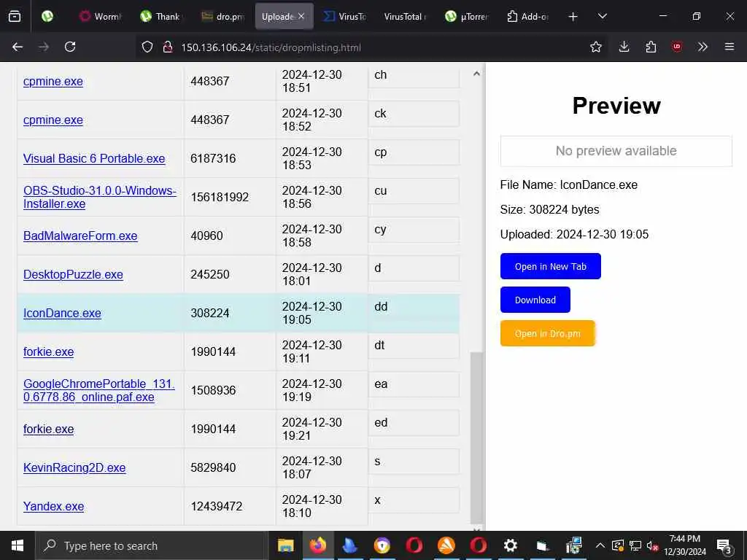Open the OBS-Studio-31.0.0-Windows-Installer.exe link
The image size is (747, 560).
point(99,197)
